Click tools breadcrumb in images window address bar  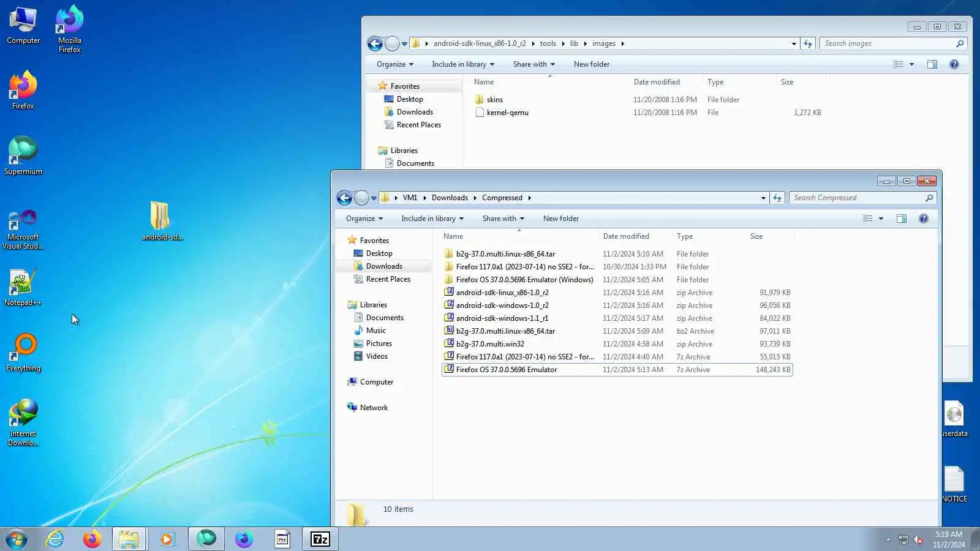point(548,43)
